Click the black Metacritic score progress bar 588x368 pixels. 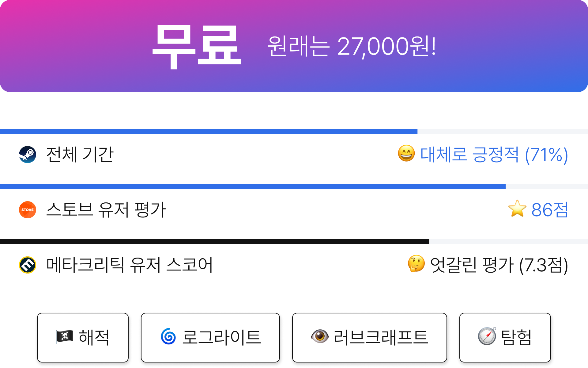coord(294,242)
